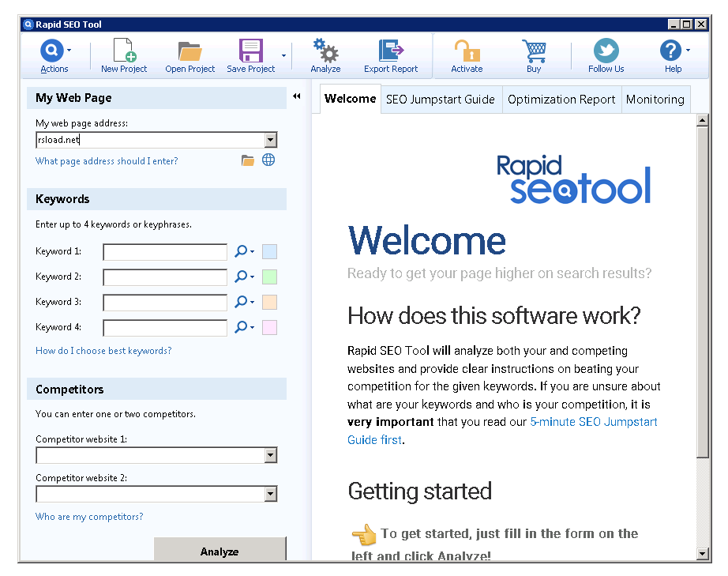
Task: Click the Save Project icon
Action: point(251,49)
